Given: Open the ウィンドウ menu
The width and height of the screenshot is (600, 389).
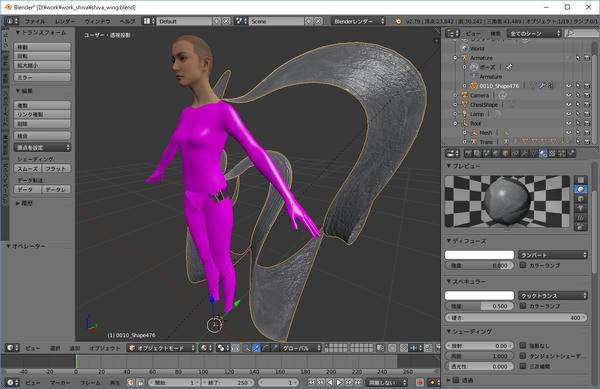Looking at the screenshot, I should pos(97,21).
